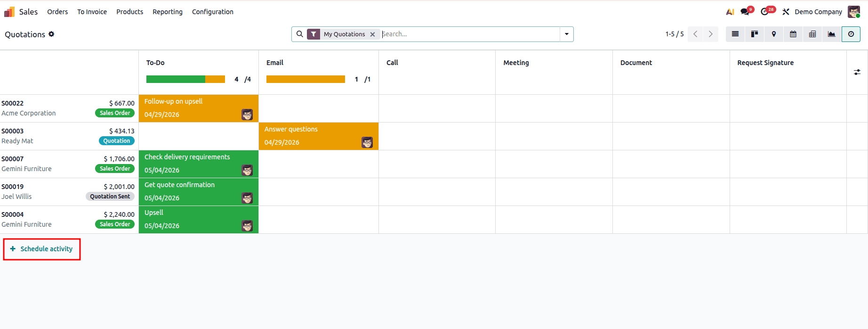868x329 pixels.
Task: Click the filter funnel icon in search
Action: pos(313,34)
